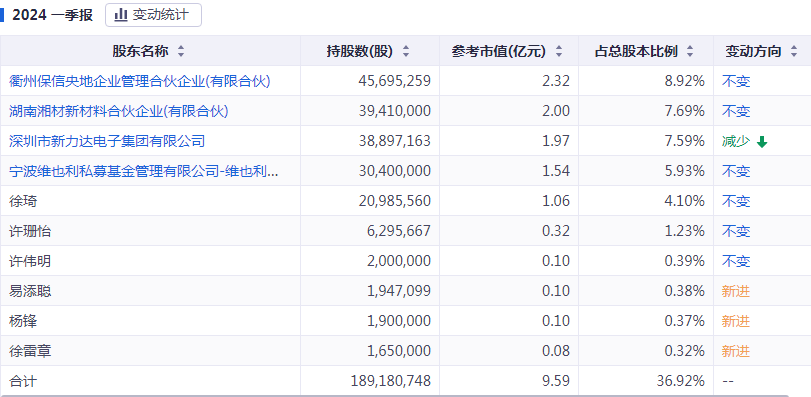Open 湖南湘材新材料合伙企业 shareholder link
The width and height of the screenshot is (811, 397).
point(119,111)
